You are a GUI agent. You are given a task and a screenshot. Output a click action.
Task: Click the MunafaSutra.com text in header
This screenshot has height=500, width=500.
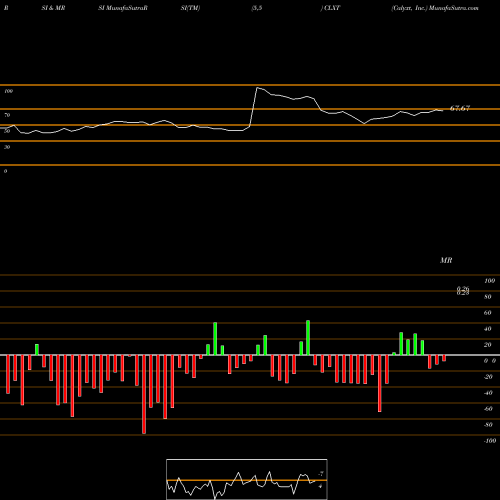pyautogui.click(x=454, y=8)
